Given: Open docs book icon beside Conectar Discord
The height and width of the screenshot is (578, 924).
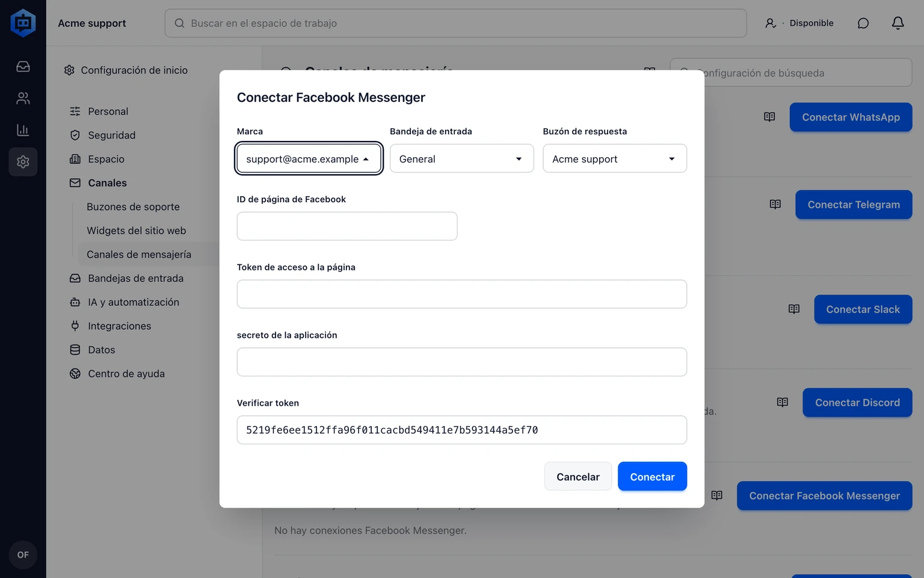Looking at the screenshot, I should (x=782, y=402).
